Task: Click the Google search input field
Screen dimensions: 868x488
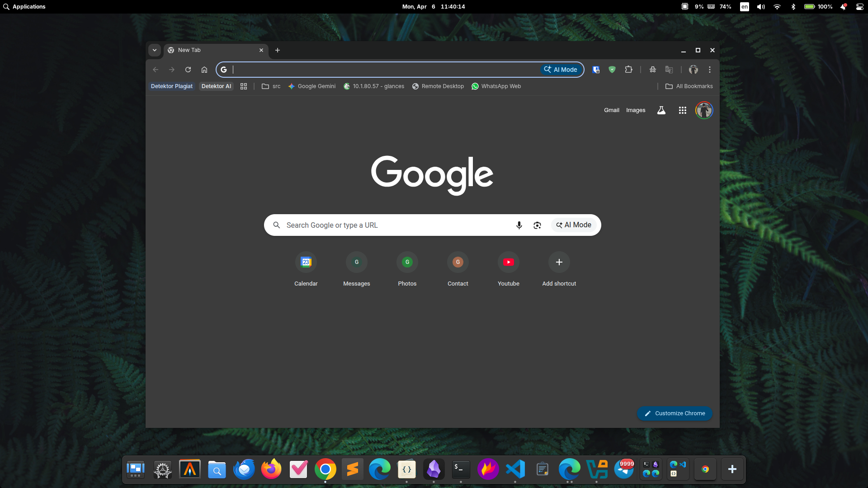Action: [x=393, y=225]
